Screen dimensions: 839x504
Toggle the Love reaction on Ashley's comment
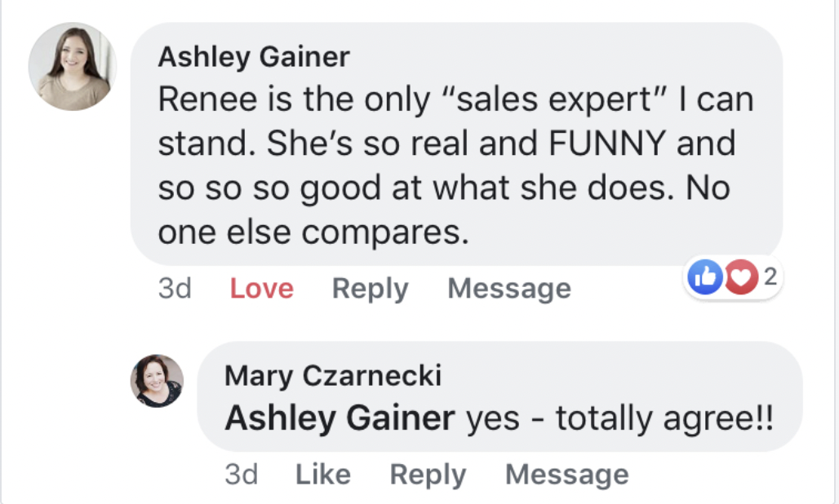pos(261,289)
